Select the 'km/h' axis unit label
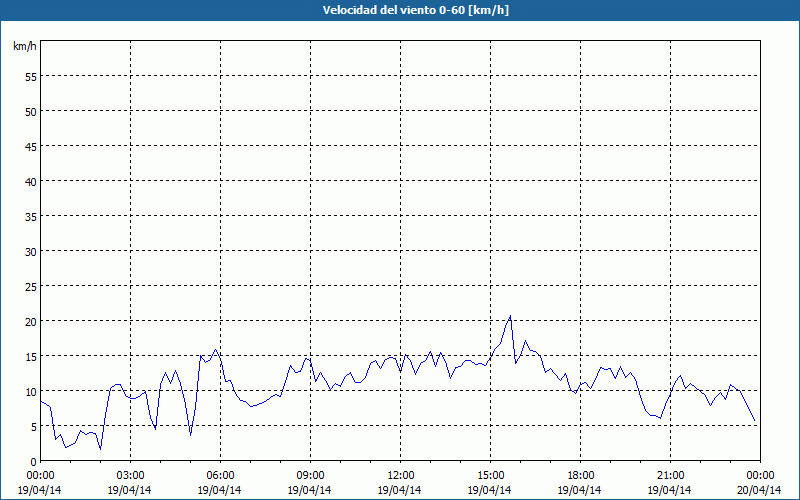 click(25, 46)
